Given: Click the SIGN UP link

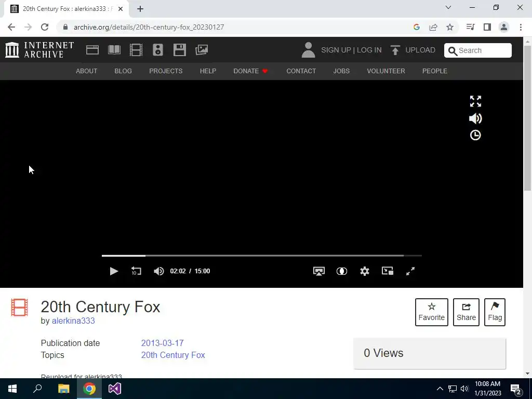Looking at the screenshot, I should tap(336, 50).
